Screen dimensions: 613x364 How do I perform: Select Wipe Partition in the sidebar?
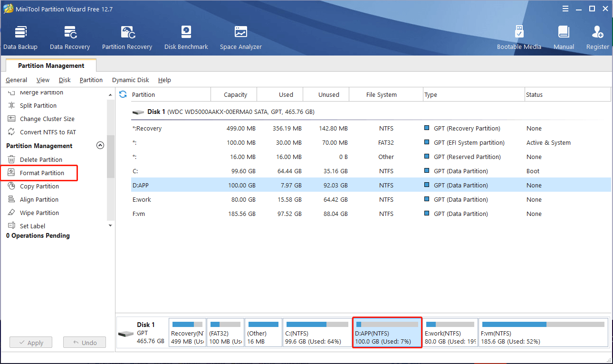(x=39, y=213)
